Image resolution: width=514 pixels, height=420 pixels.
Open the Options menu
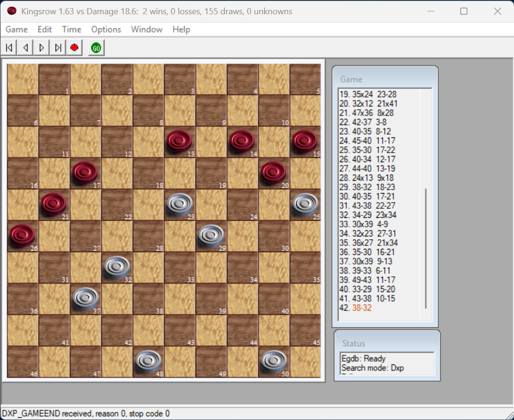106,29
